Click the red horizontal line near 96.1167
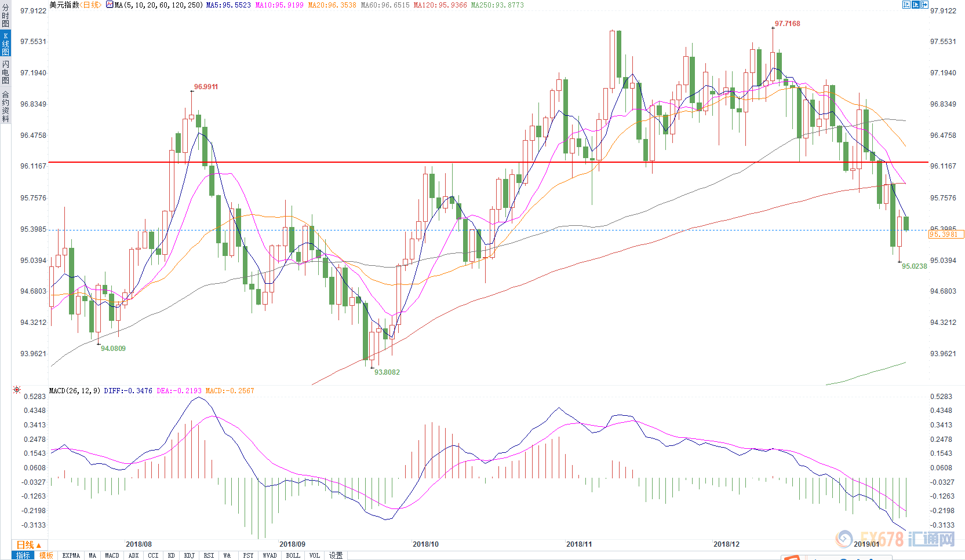 [x=488, y=163]
